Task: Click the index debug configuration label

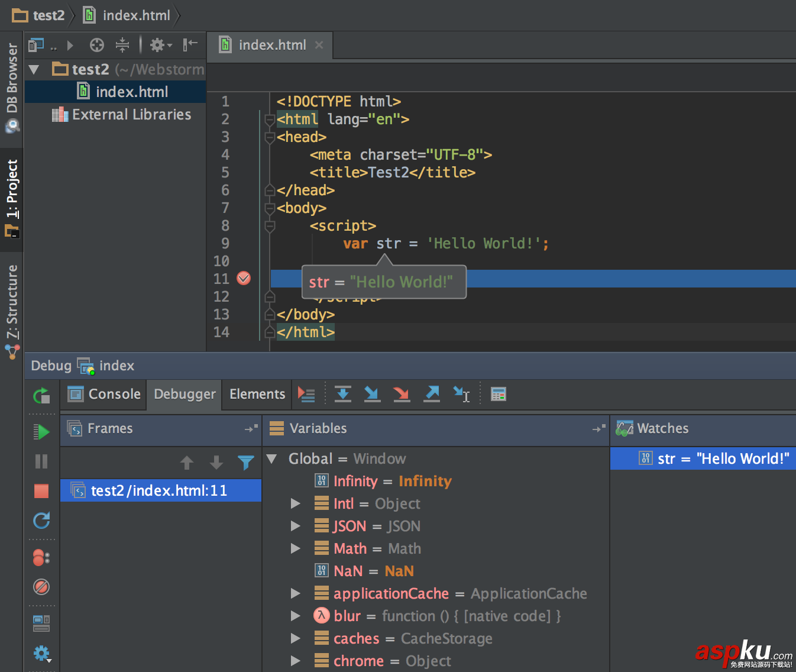Action: tap(117, 366)
